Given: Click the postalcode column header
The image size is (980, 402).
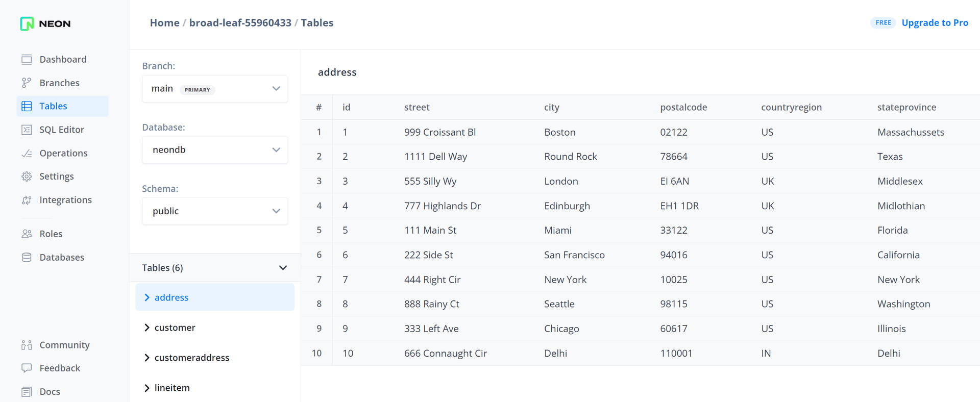Looking at the screenshot, I should (x=683, y=107).
